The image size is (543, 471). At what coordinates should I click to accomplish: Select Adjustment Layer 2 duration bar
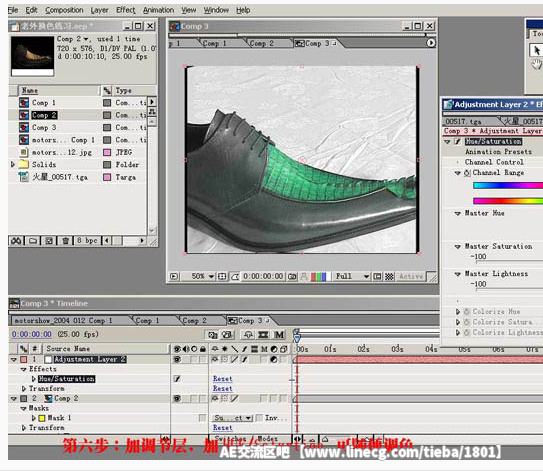click(419, 360)
